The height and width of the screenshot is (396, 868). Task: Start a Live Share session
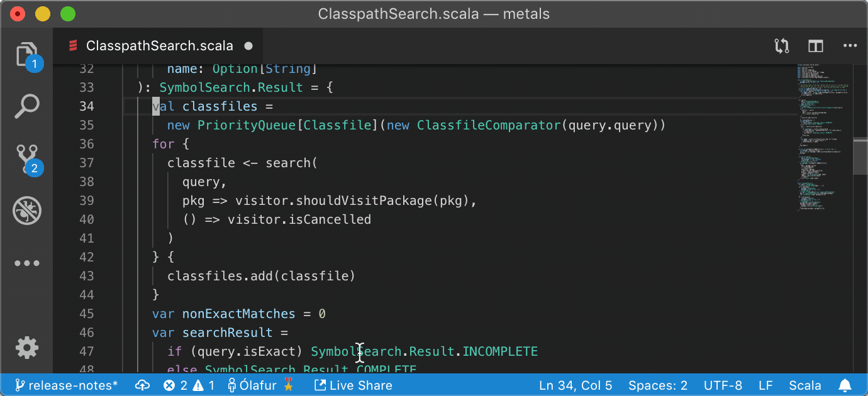353,385
